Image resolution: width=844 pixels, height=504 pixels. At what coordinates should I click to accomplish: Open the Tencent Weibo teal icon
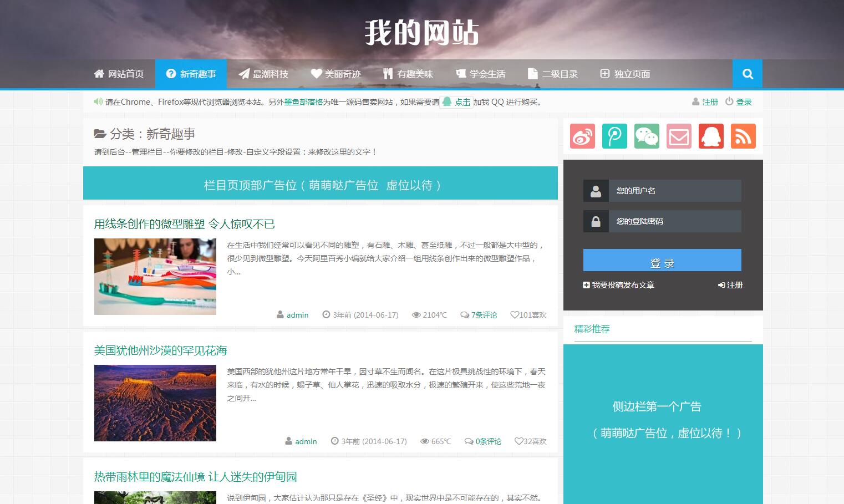tap(614, 136)
